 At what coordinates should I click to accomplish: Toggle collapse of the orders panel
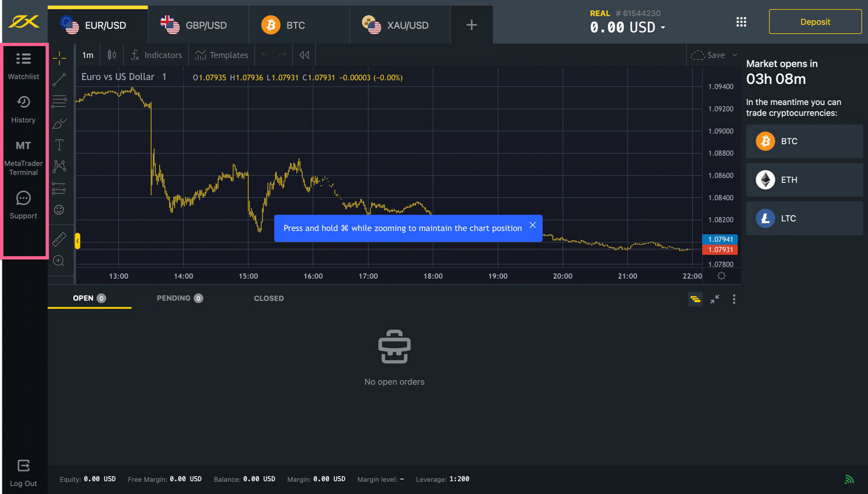tap(714, 300)
